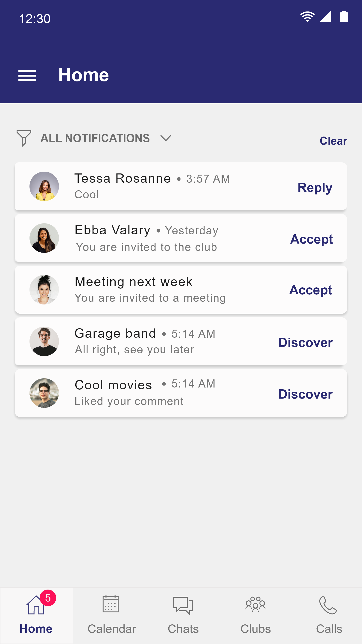
Task: Tap Ebba Valary's avatar photo
Action: point(44,238)
